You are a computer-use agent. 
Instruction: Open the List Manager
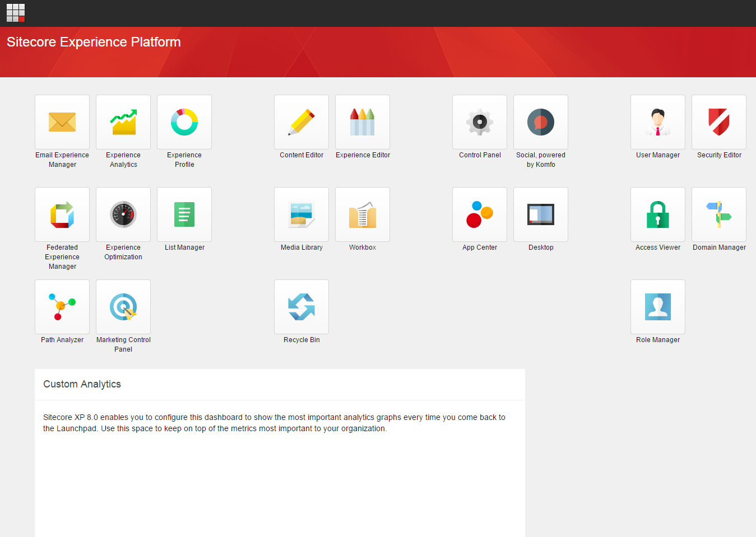coord(184,214)
